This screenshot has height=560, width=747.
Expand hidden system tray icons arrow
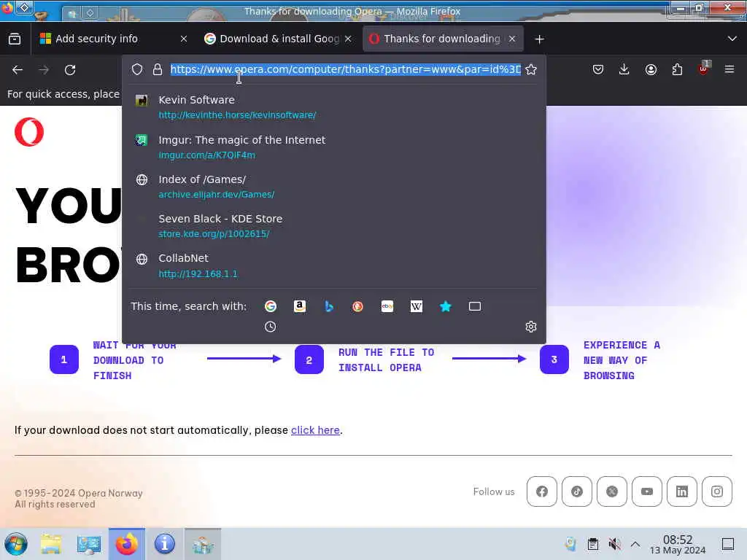tap(635, 544)
